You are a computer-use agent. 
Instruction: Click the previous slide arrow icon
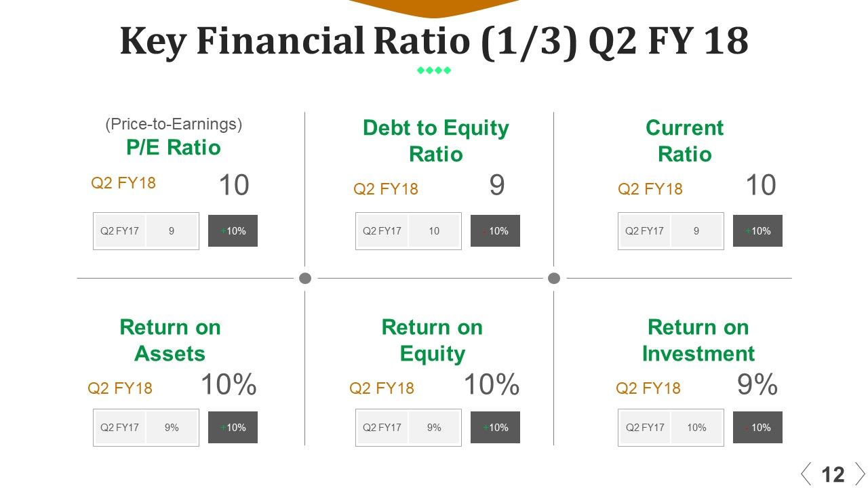pos(806,474)
